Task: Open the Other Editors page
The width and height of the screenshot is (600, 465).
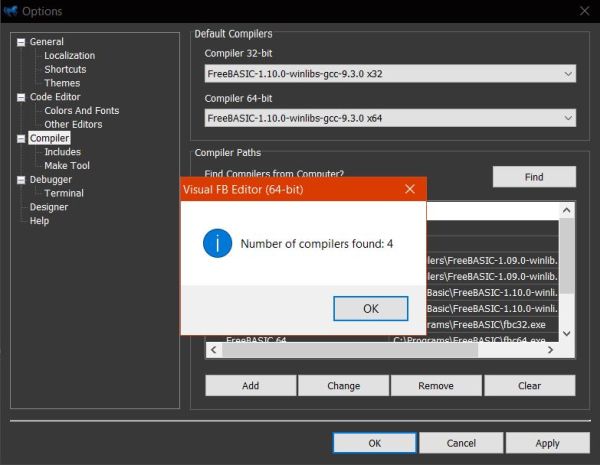Action: click(x=73, y=124)
